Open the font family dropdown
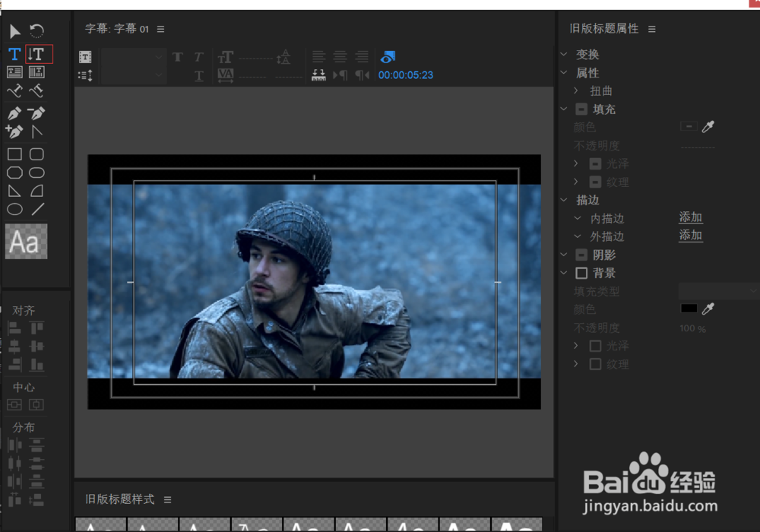The height and width of the screenshot is (532, 760). coord(132,57)
